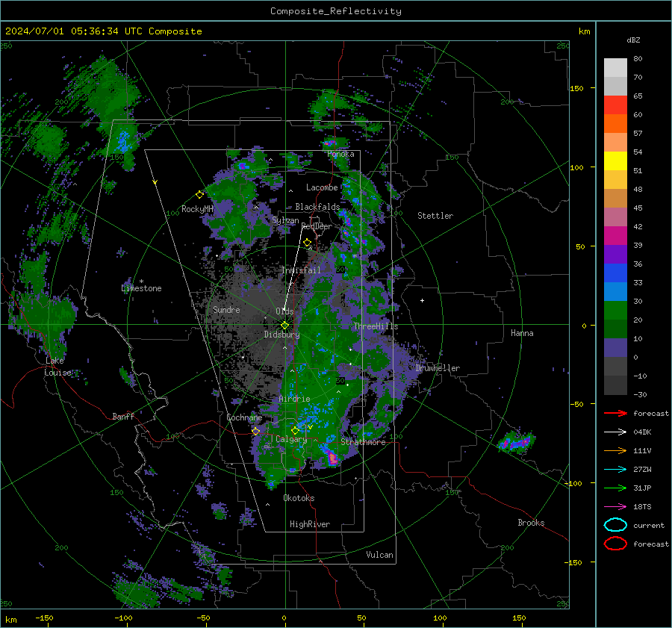Image resolution: width=672 pixels, height=628 pixels.
Task: Click the Brooks city label
Action: pos(531,523)
